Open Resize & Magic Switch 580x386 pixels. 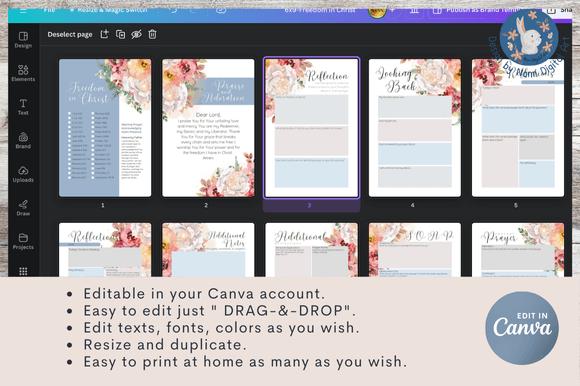pyautogui.click(x=109, y=10)
